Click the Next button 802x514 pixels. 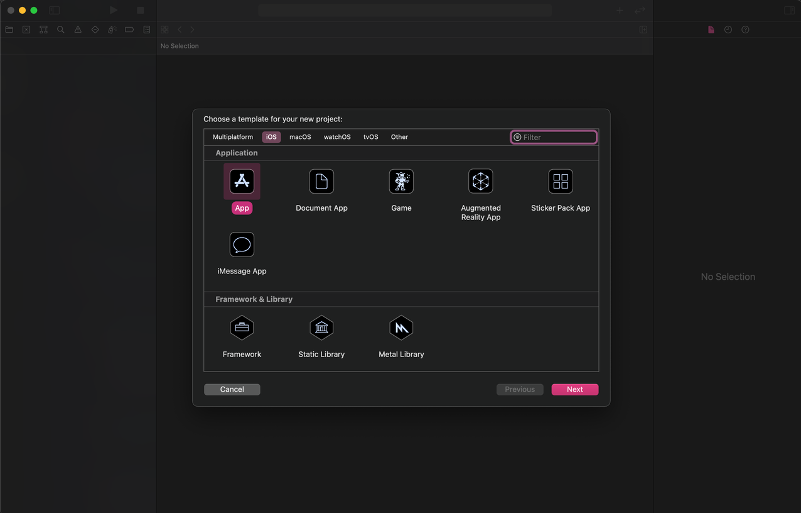pos(575,390)
